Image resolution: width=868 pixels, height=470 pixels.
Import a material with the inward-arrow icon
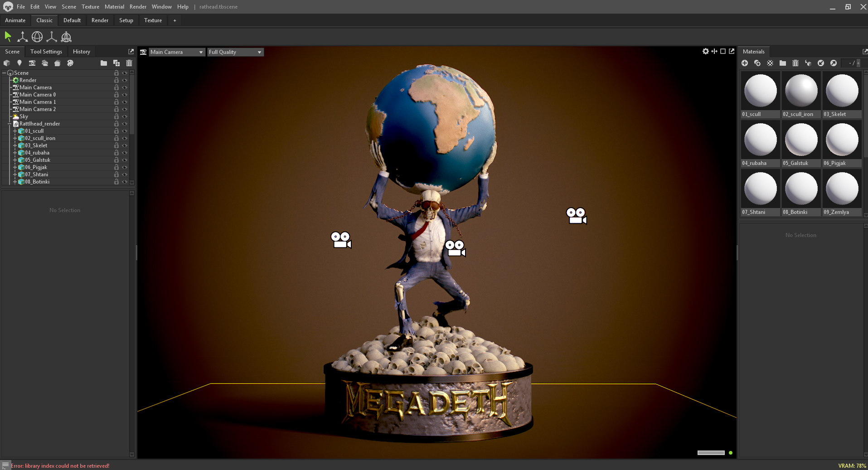(821, 63)
